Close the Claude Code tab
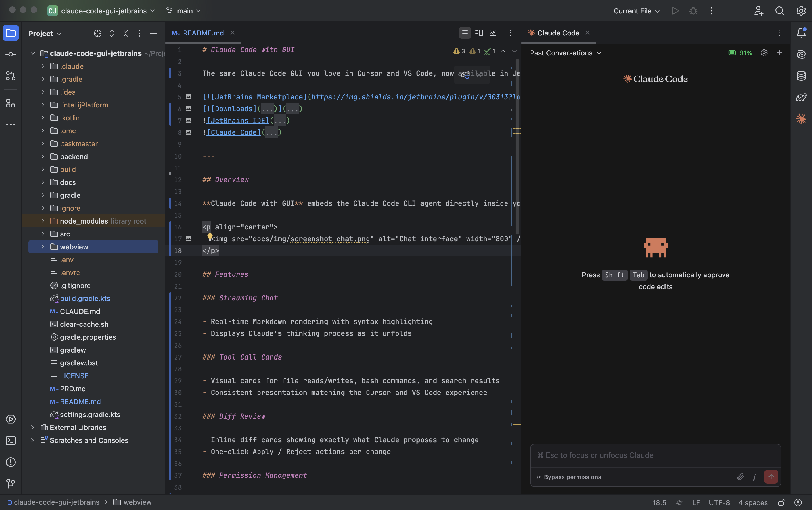812x510 pixels. pos(588,33)
